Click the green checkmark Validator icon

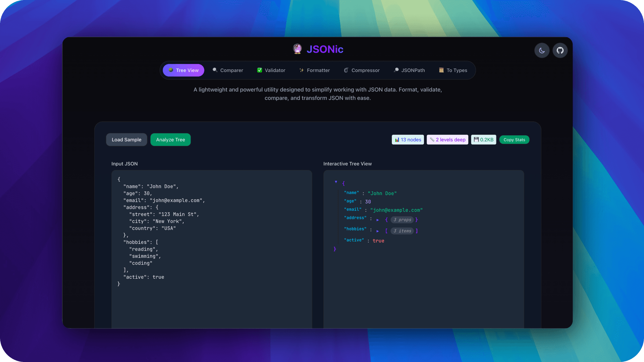[260, 70]
